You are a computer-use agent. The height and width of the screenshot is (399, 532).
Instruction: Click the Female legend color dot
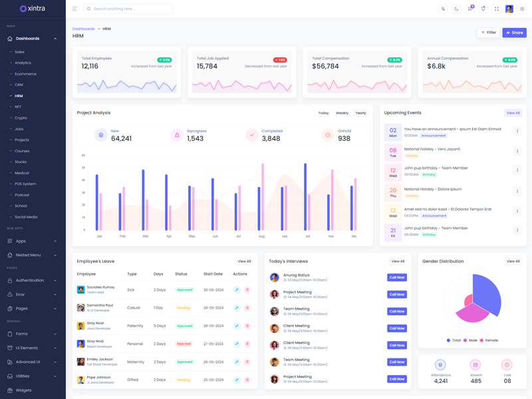point(482,340)
